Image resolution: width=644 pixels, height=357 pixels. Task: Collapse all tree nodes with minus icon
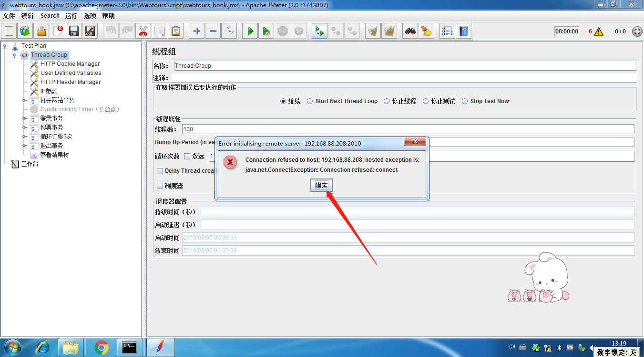(x=213, y=31)
